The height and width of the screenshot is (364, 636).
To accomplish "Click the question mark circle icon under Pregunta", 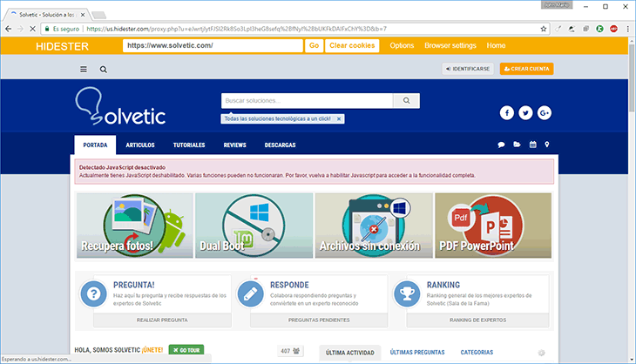I will 94,293.
